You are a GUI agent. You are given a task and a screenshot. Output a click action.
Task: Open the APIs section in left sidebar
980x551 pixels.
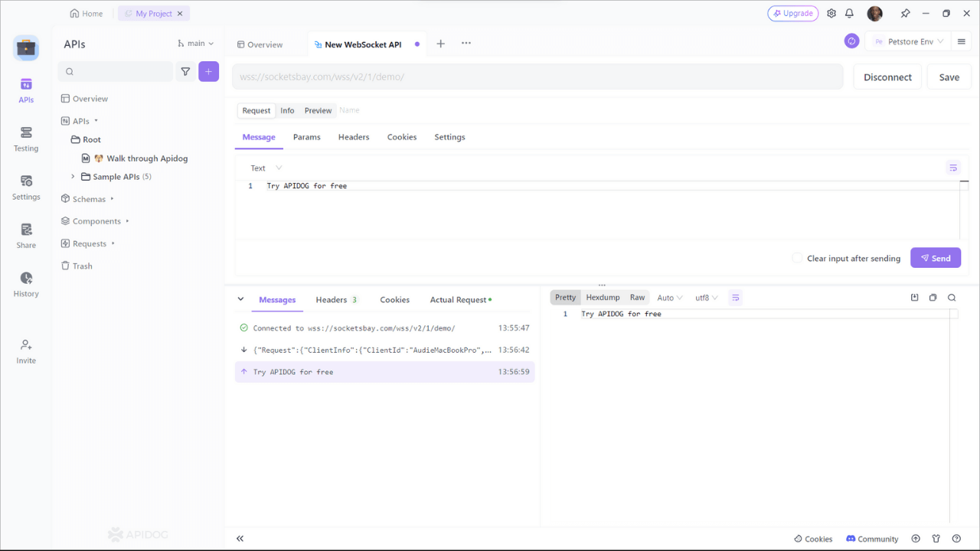26,90
